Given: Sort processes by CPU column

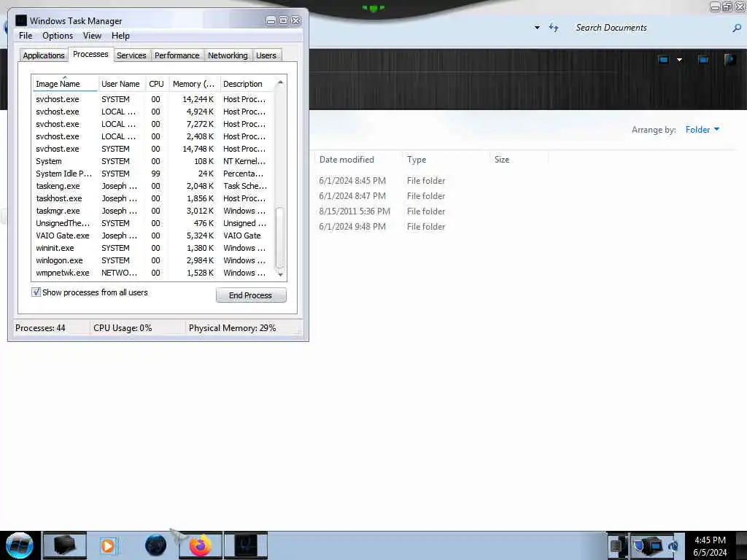Looking at the screenshot, I should coord(157,84).
